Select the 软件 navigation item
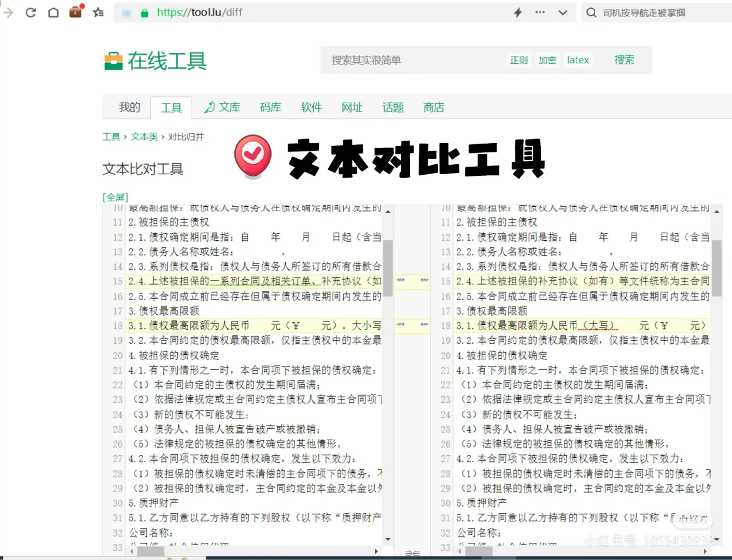The image size is (732, 560). [x=311, y=107]
